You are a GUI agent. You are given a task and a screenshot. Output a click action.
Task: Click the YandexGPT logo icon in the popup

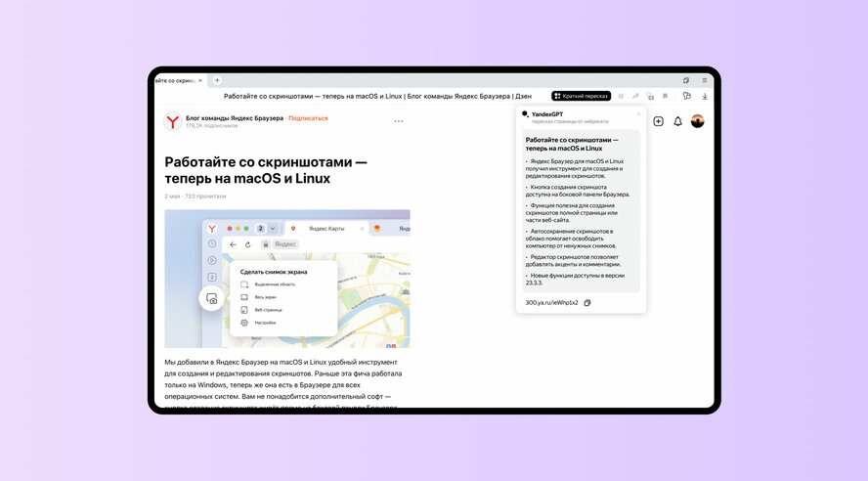pos(525,114)
